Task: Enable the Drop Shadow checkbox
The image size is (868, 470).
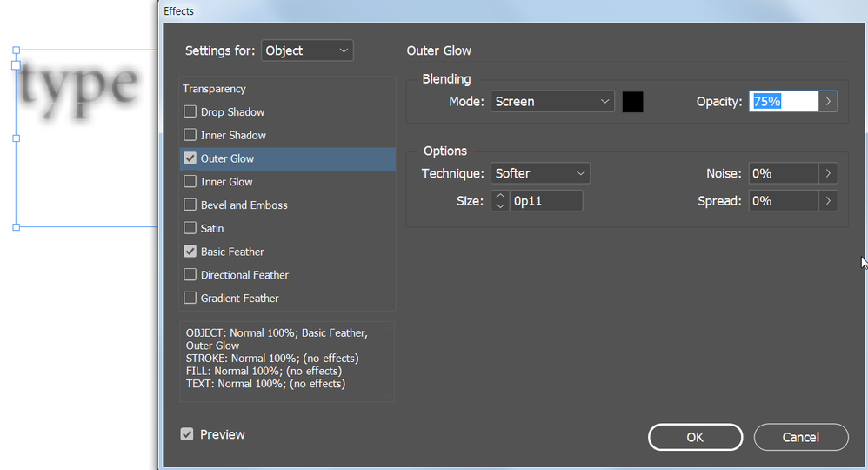Action: point(190,112)
